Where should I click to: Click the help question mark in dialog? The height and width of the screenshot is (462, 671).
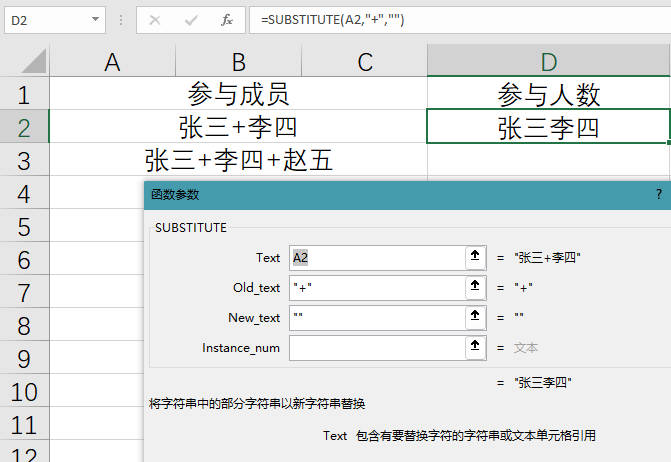point(658,195)
